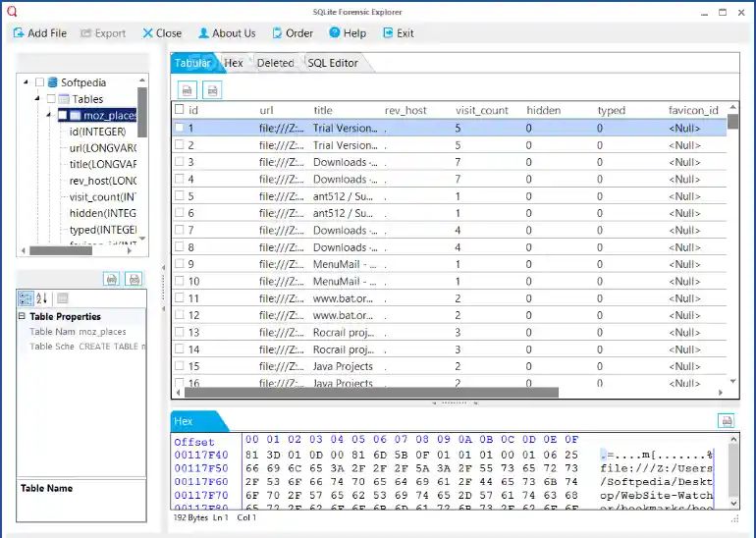Collapse the Table Properties category
Screen dimensions: 756x538
pyautogui.click(x=22, y=316)
